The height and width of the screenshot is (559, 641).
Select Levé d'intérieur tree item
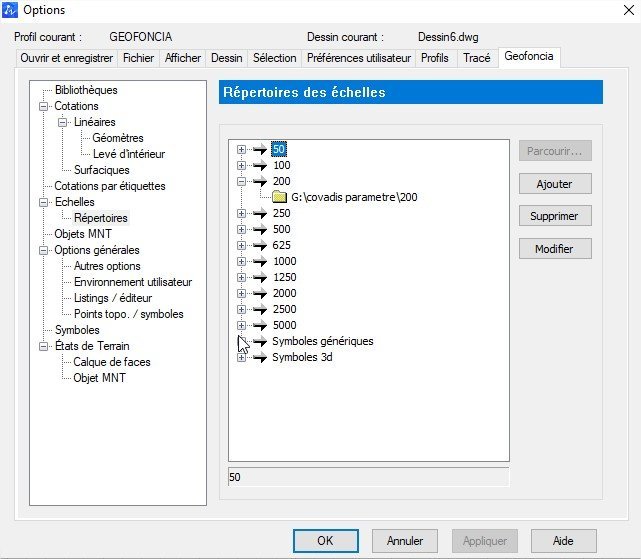pyautogui.click(x=129, y=154)
